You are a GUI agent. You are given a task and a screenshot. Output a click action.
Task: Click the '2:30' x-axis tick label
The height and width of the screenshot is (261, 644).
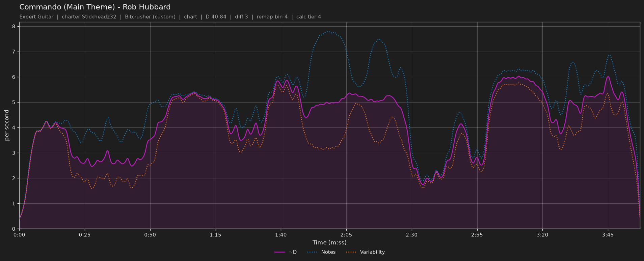tap(412, 235)
